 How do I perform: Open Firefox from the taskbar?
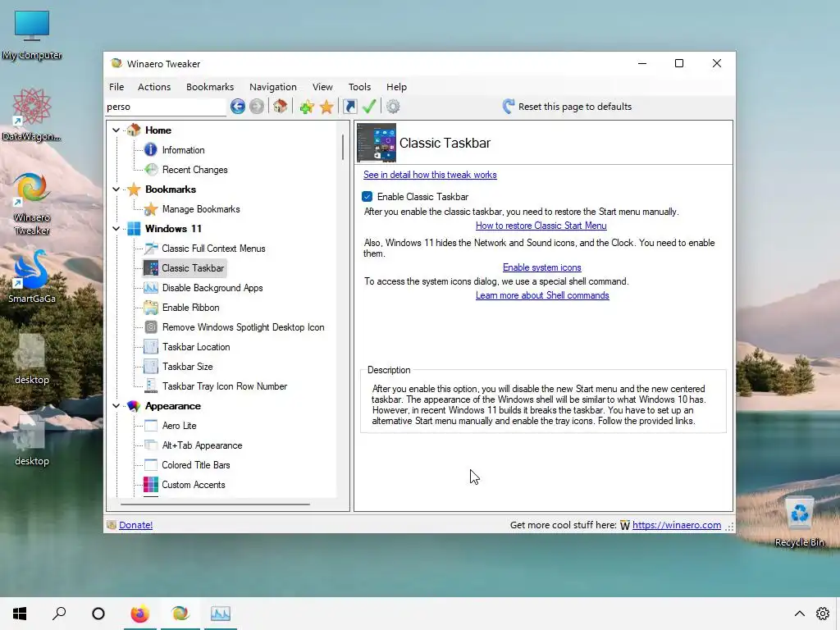tap(139, 614)
